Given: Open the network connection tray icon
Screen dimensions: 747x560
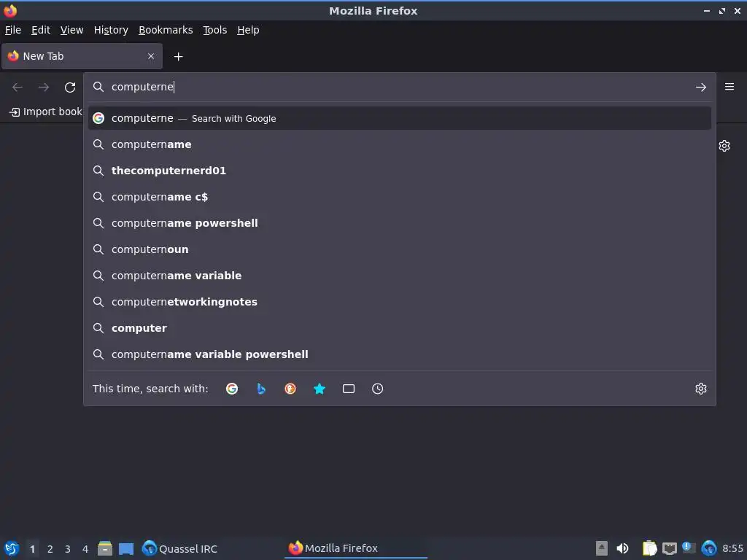Looking at the screenshot, I should (x=670, y=549).
